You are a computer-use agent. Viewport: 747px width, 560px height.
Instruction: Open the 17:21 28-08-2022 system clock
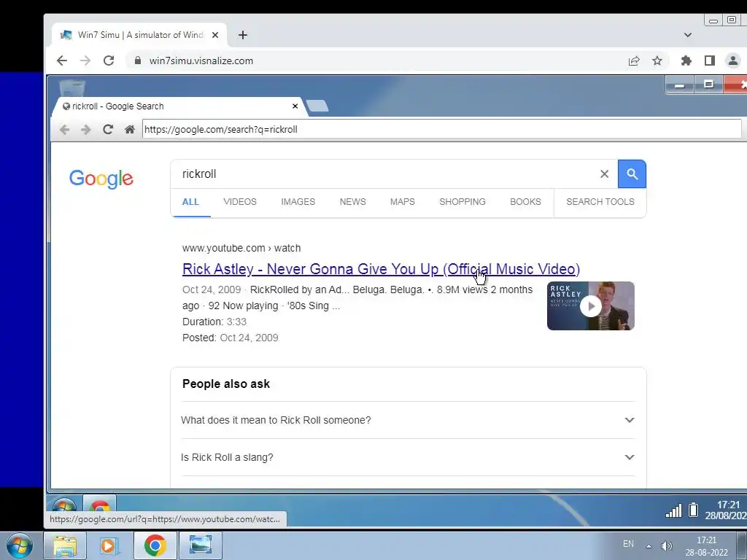[706, 546]
